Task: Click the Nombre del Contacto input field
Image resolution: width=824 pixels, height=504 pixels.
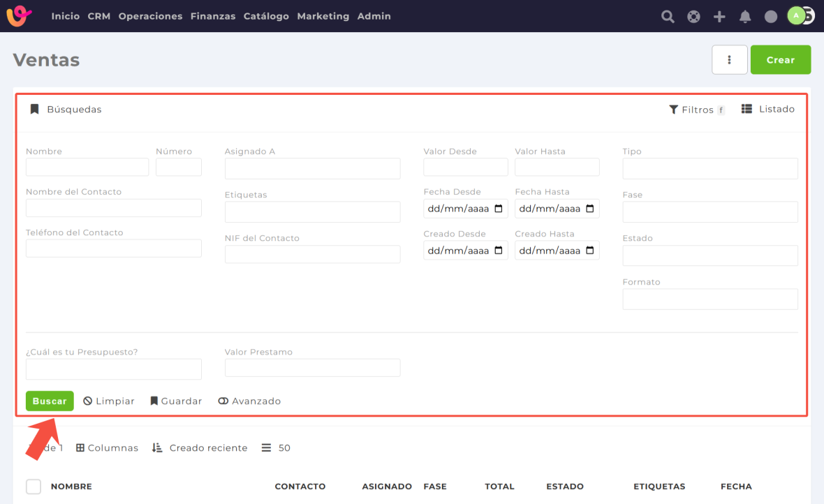Action: tap(113, 208)
